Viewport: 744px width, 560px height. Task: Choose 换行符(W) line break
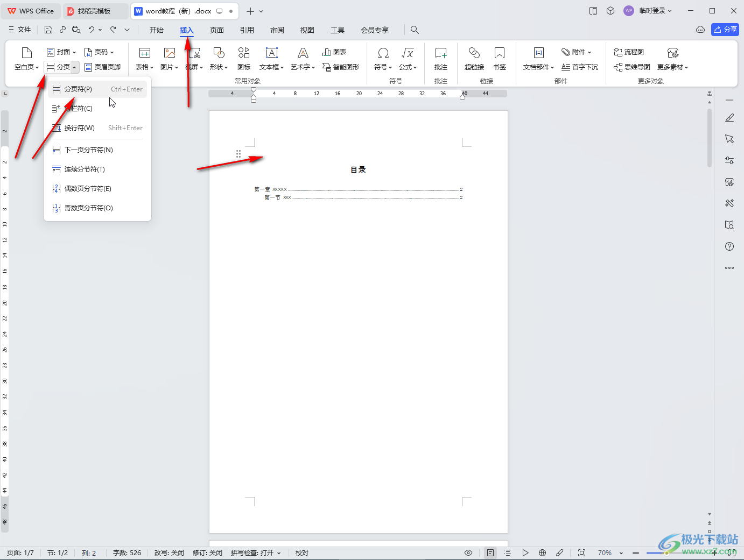[x=97, y=128]
